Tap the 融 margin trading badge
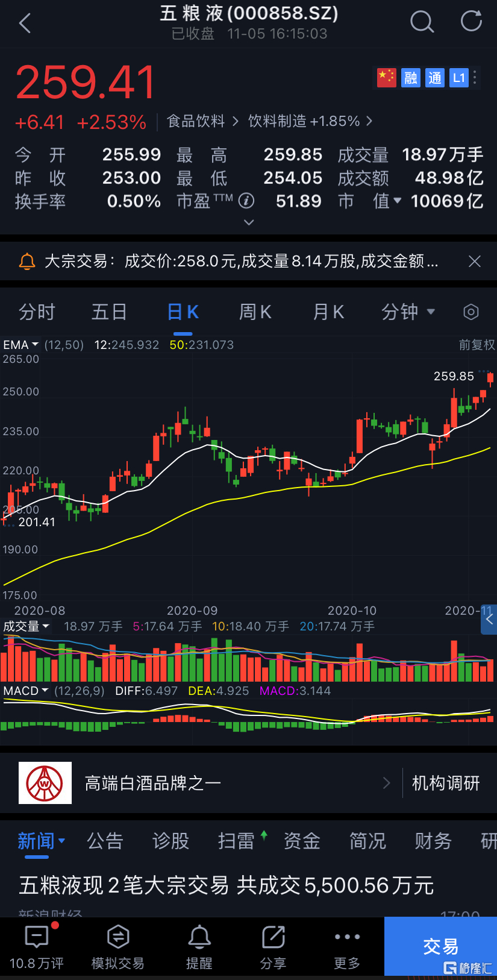The width and height of the screenshot is (497, 980). (x=411, y=78)
